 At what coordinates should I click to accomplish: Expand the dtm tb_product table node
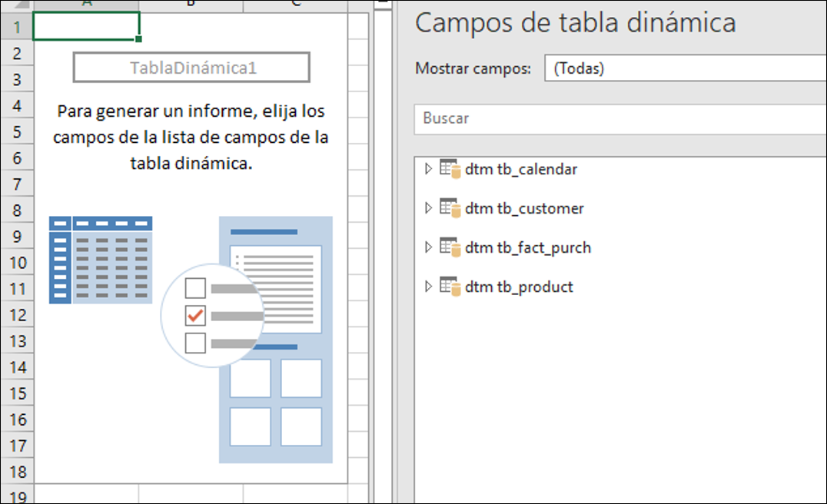coord(428,286)
